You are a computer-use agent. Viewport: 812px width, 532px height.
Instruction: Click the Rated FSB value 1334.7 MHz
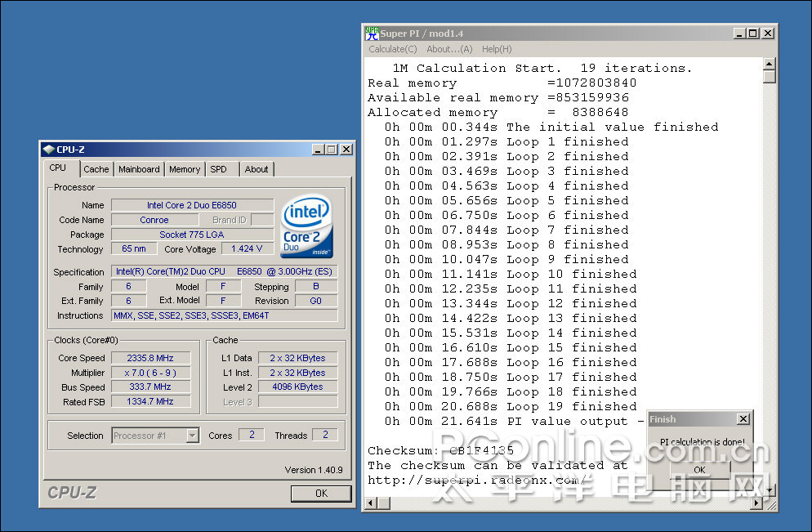150,401
